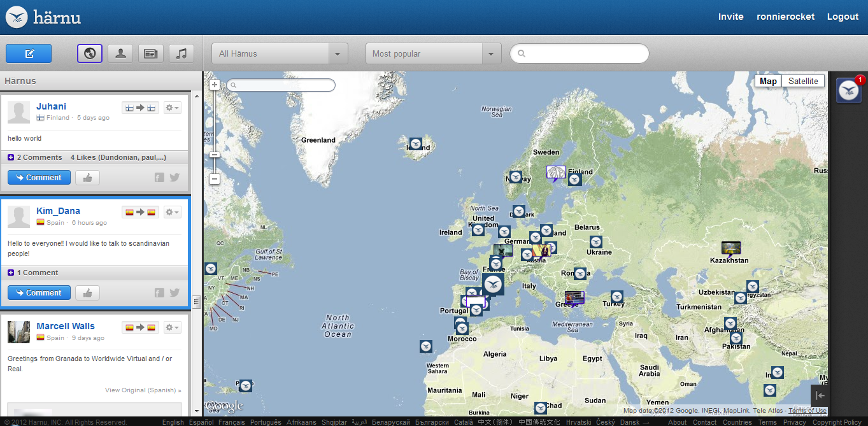This screenshot has width=868, height=426.
Task: Expand Juhani's 2 Comments
Action: coord(35,157)
